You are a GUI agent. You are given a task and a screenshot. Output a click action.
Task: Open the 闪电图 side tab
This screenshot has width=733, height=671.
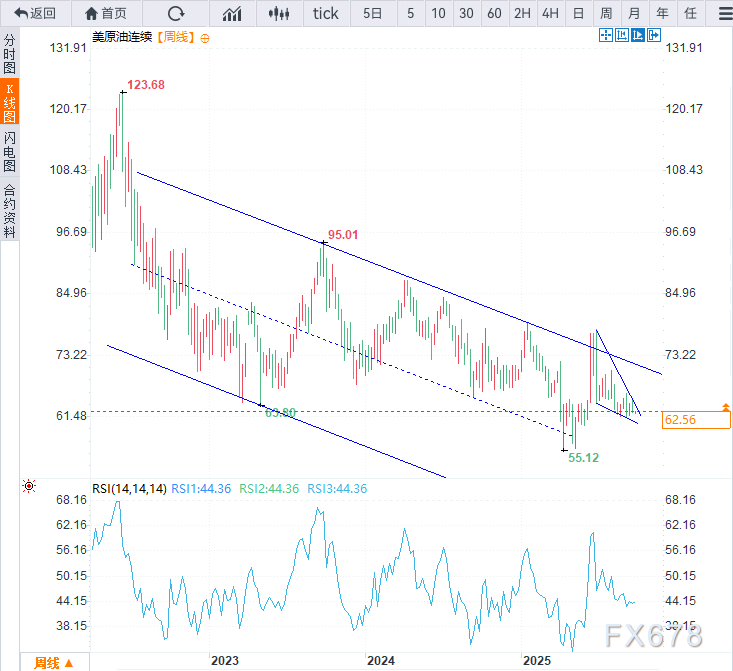click(10, 151)
